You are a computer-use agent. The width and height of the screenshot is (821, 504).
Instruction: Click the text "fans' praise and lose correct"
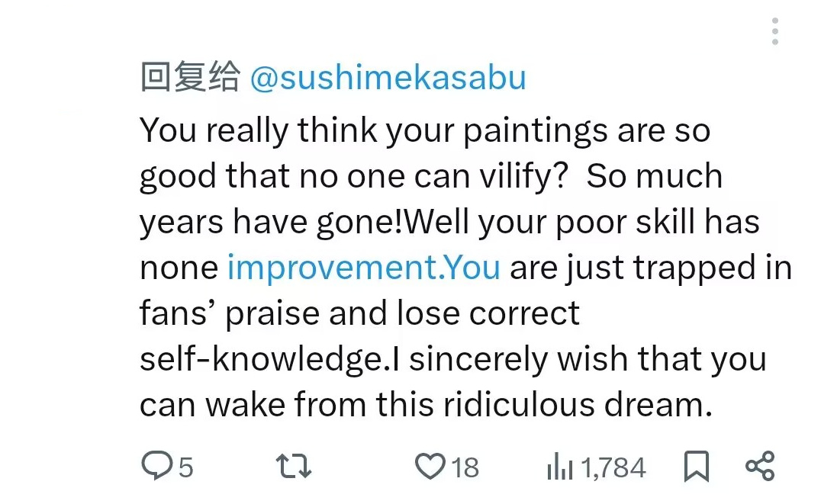click(x=359, y=313)
